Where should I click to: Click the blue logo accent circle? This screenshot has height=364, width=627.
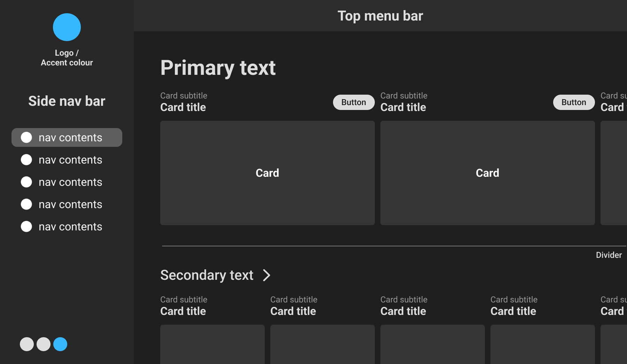(x=67, y=27)
